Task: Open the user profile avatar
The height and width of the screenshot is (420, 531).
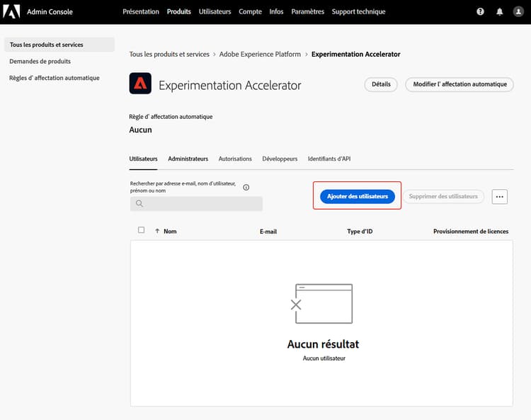Action: pyautogui.click(x=518, y=11)
